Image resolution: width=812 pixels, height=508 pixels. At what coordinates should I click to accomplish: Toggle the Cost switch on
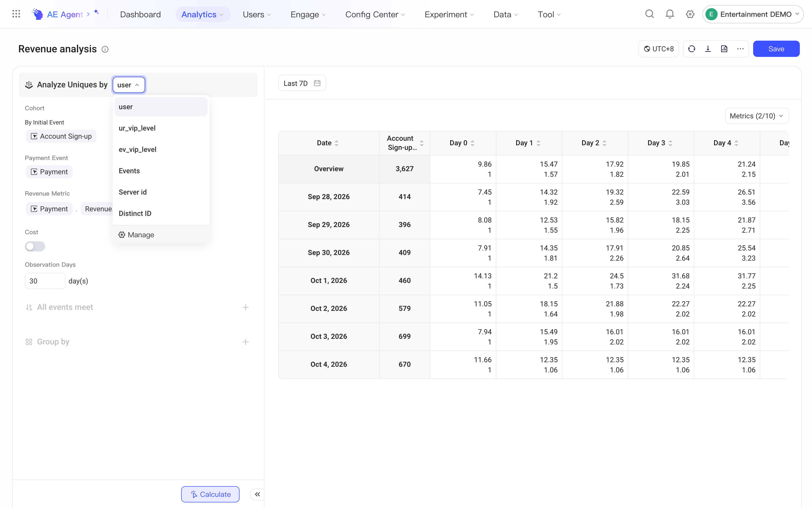[35, 246]
